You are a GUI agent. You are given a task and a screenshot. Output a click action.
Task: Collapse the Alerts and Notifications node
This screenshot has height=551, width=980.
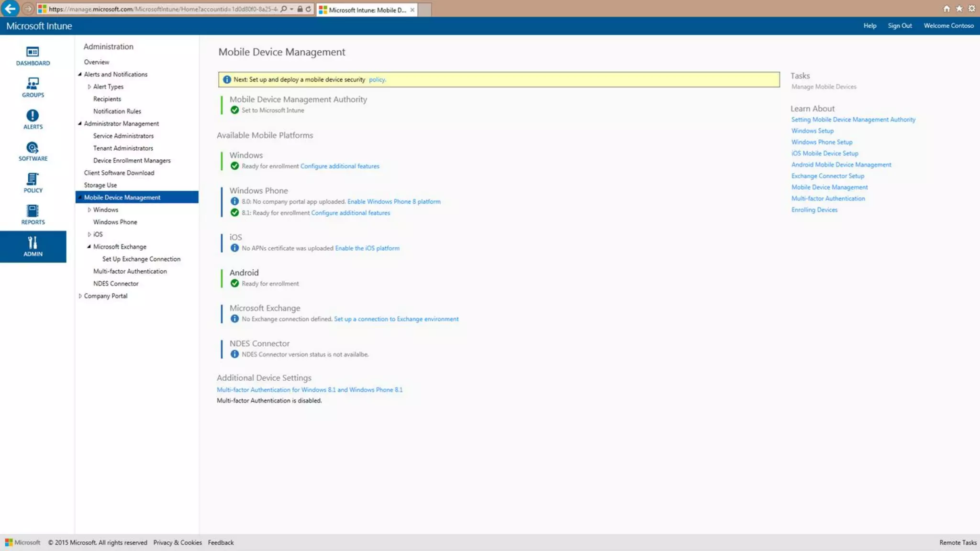tap(80, 74)
